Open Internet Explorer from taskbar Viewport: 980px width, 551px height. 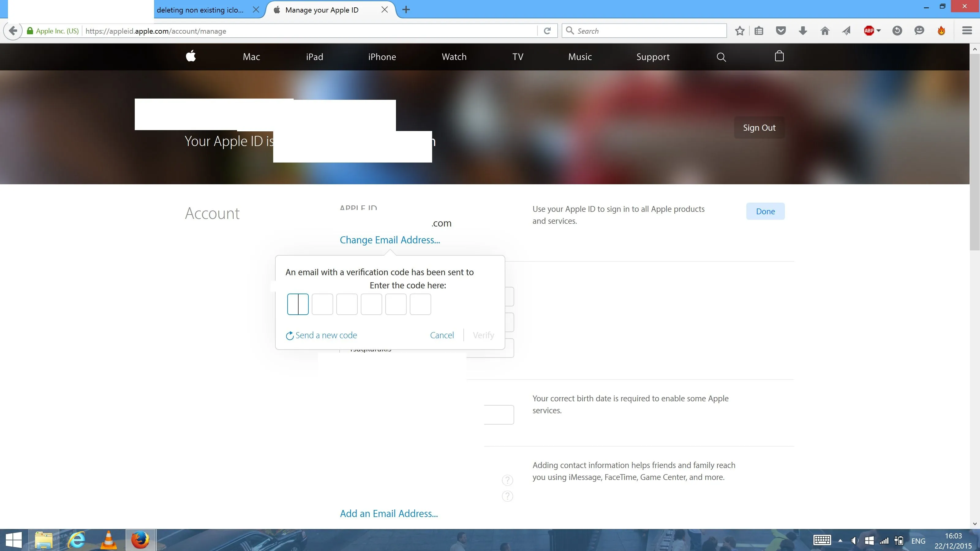coord(77,540)
